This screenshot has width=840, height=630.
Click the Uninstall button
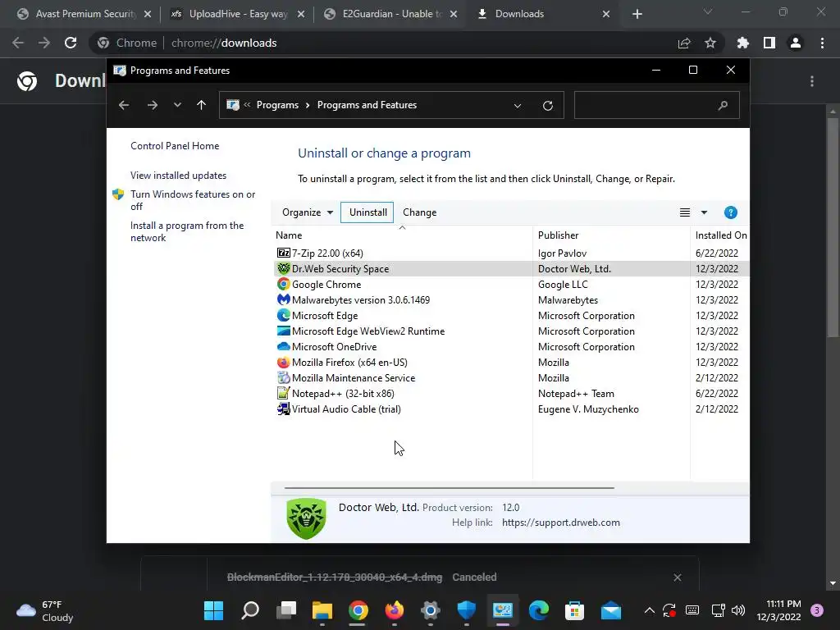367,212
